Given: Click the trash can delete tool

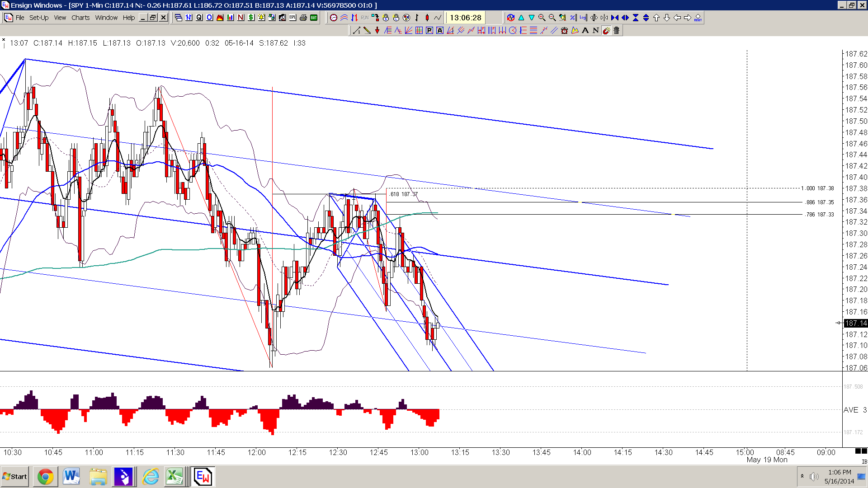Looking at the screenshot, I should (x=616, y=30).
